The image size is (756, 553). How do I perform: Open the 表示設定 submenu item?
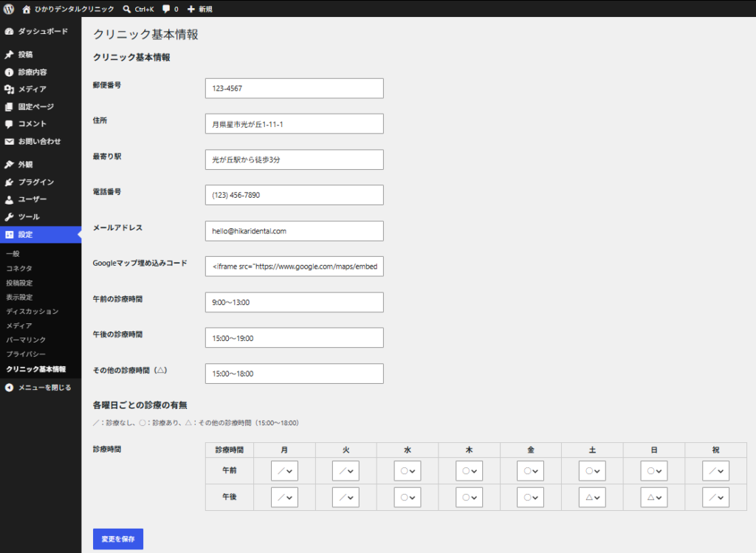19,298
